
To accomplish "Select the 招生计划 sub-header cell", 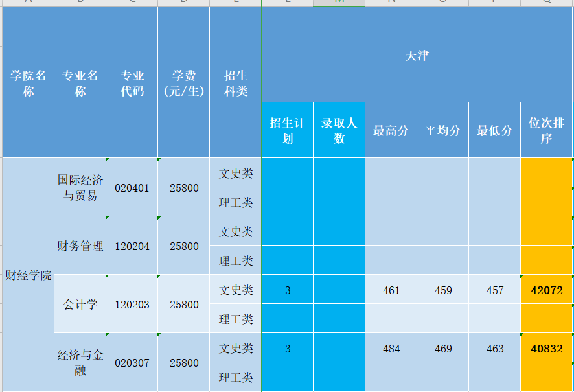I will 288,130.
